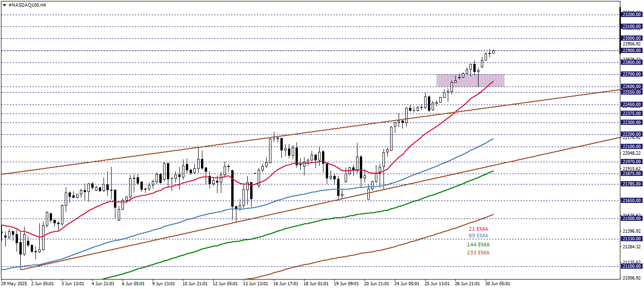Image resolution: width=644 pixels, height=289 pixels.
Task: Select the 22300.00 price level label
Action: 632,123
